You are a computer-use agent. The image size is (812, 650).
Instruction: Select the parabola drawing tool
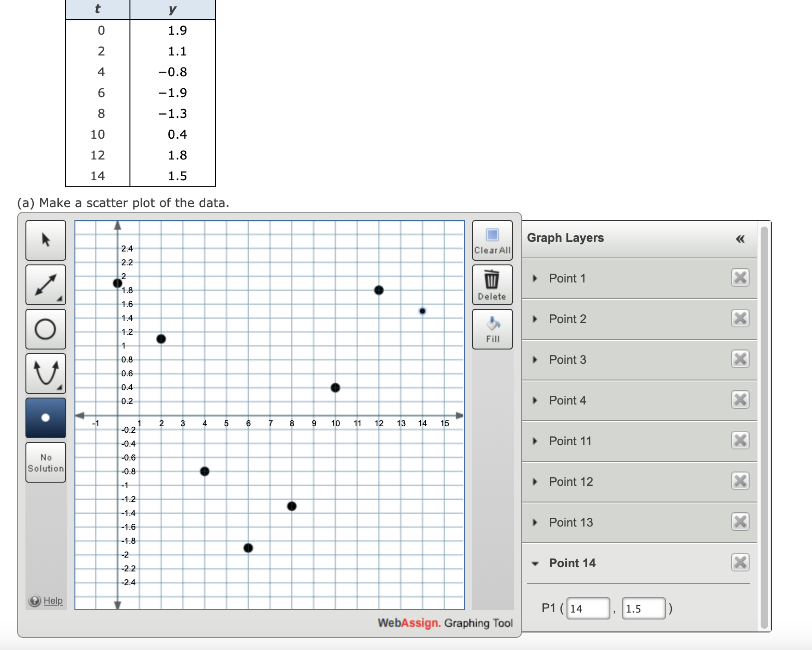click(x=45, y=374)
